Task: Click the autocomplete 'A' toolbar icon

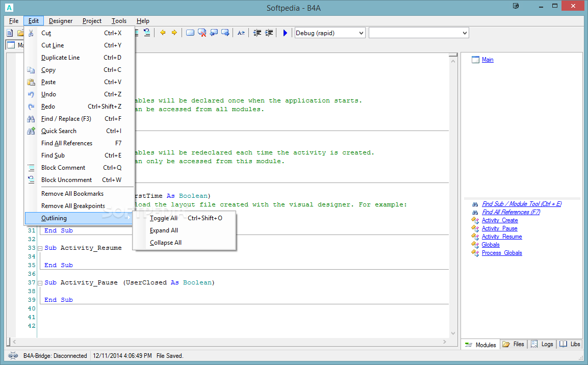Action: 241,33
